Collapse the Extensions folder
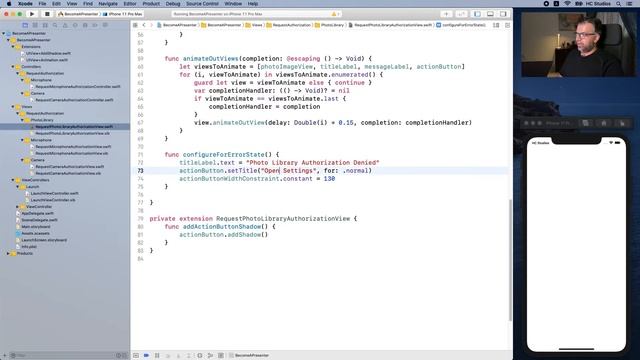The image size is (640, 360). (13, 47)
